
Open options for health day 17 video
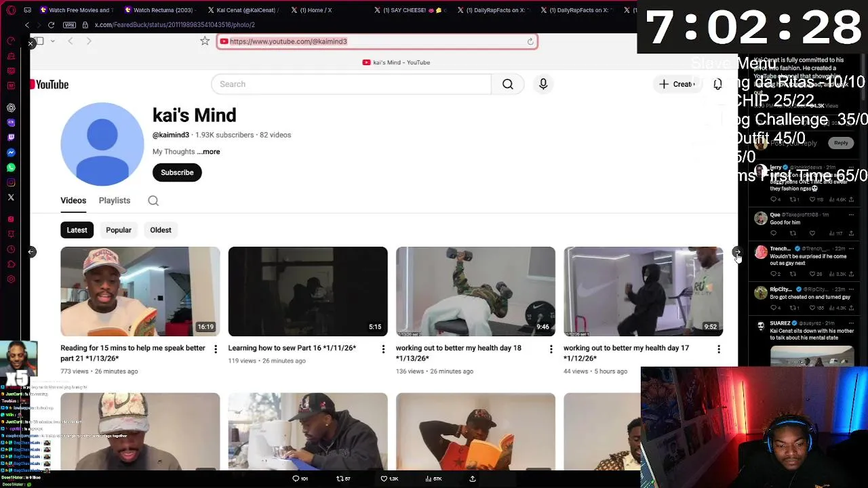(x=719, y=349)
